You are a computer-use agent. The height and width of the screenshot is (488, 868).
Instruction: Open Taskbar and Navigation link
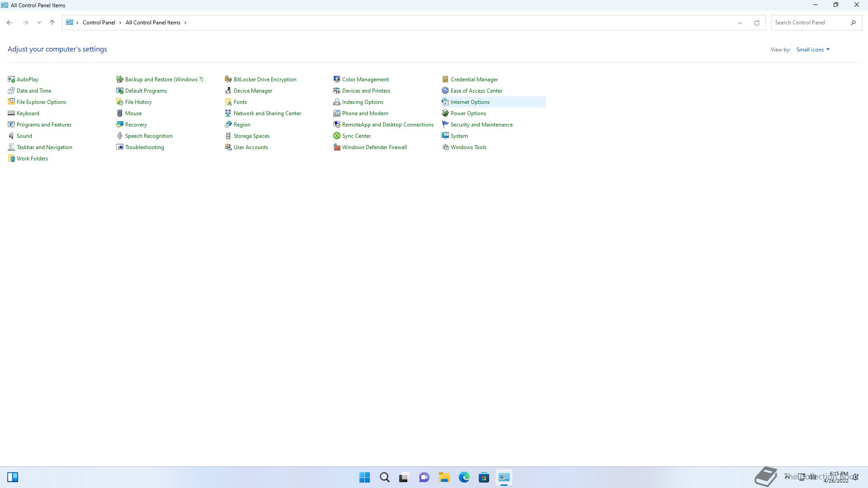click(44, 147)
